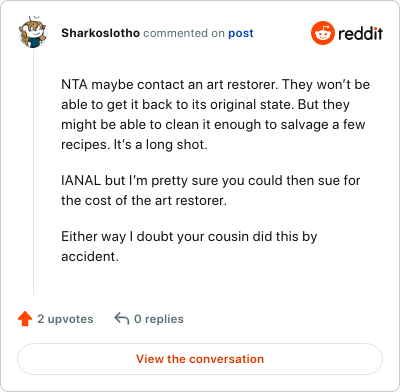Click the line "the cost of the art restorer."
This screenshot has height=392, width=400.
(144, 200)
